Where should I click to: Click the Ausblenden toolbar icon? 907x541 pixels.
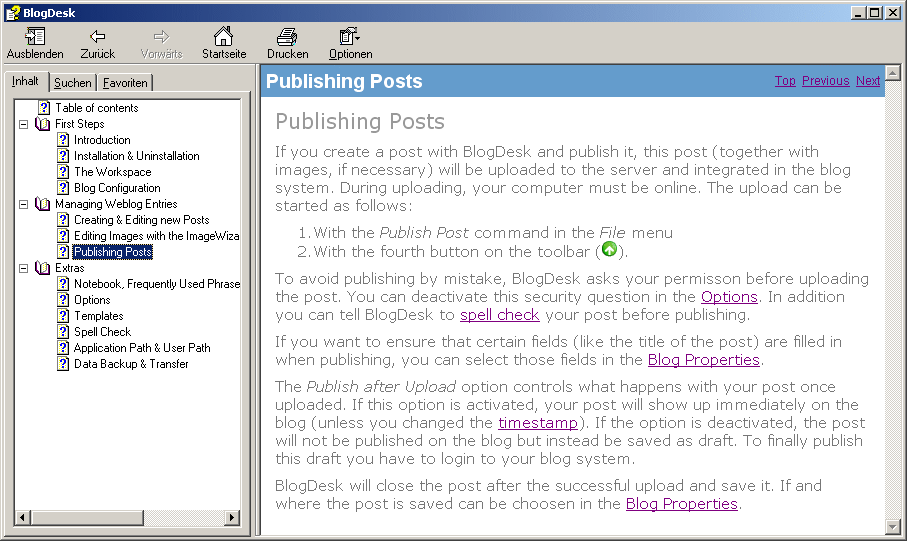point(35,37)
